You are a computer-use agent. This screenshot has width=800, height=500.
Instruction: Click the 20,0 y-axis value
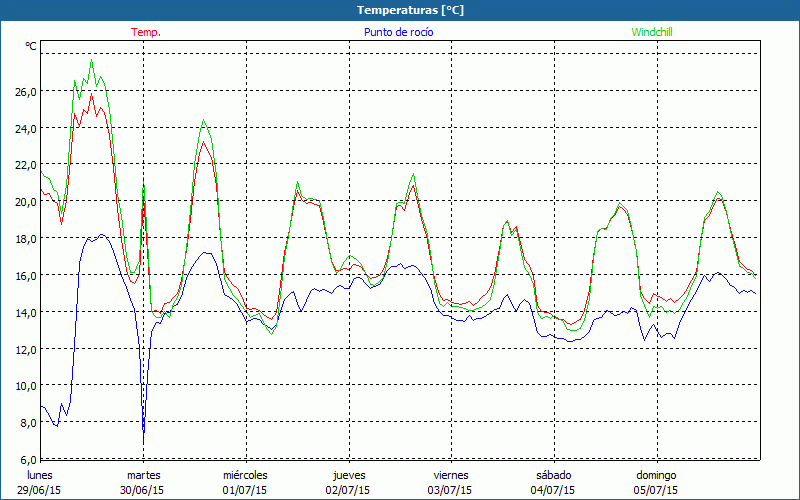click(x=26, y=201)
